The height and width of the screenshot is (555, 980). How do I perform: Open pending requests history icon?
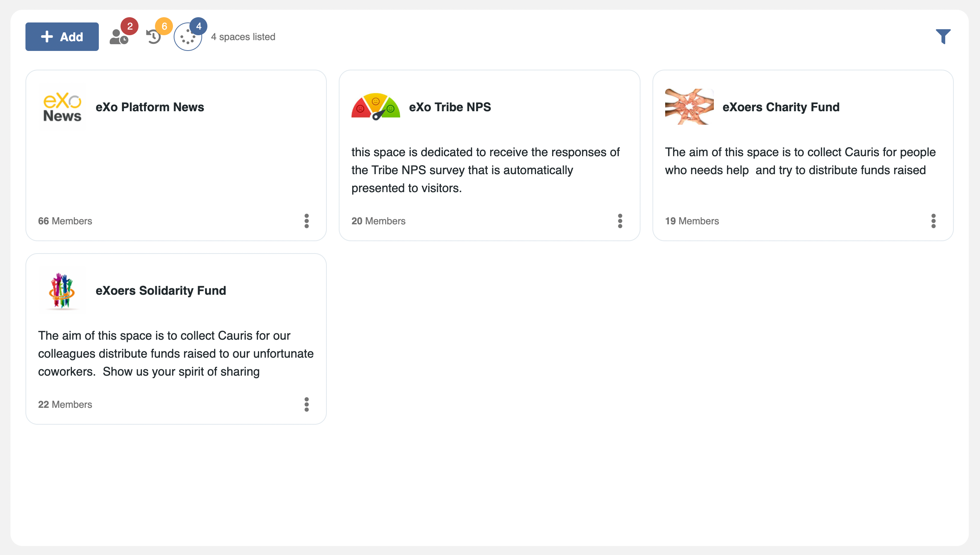(153, 37)
